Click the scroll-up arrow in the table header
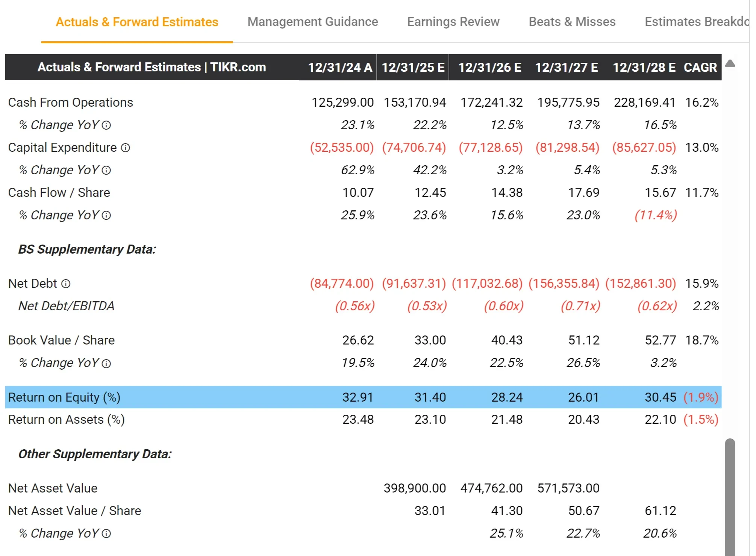This screenshot has height=556, width=756. click(731, 64)
